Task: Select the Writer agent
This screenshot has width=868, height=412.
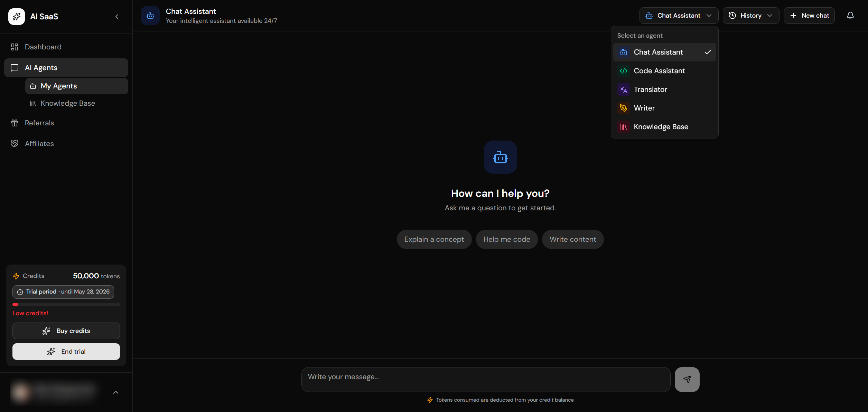Action: click(665, 108)
